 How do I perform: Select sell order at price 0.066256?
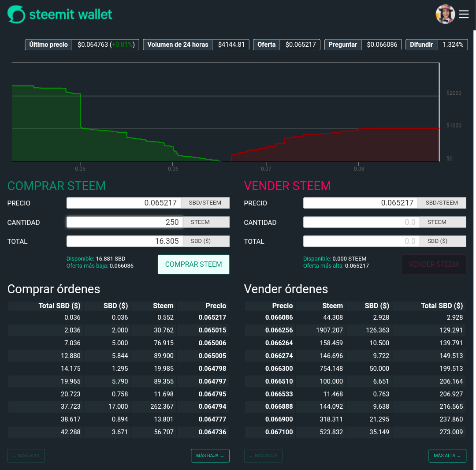click(355, 330)
